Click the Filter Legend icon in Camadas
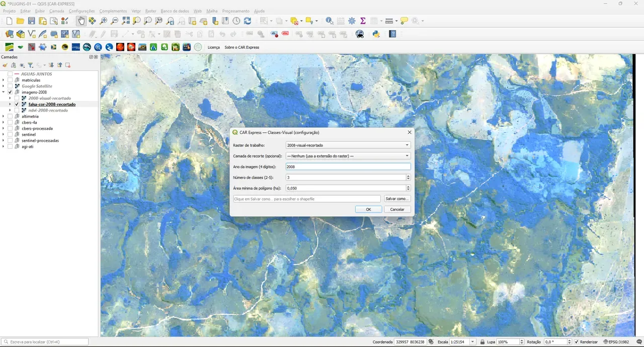Image resolution: width=644 pixels, height=347 pixels. [31, 65]
